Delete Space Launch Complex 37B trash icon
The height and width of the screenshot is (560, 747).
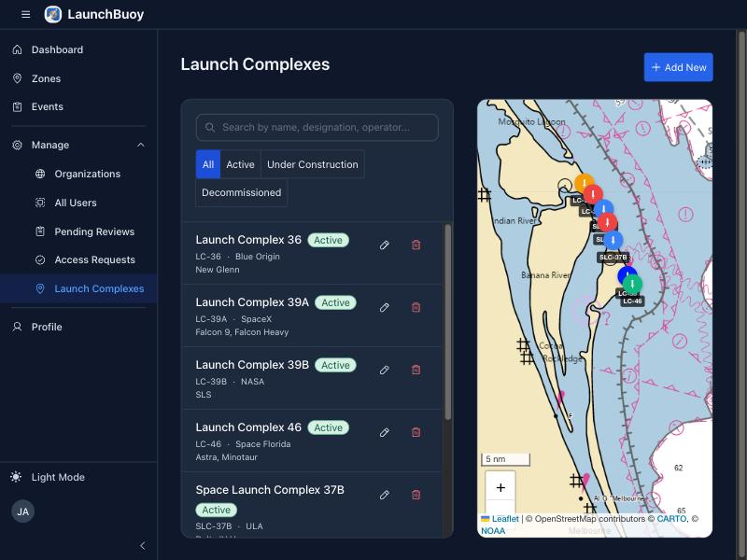[x=416, y=495]
